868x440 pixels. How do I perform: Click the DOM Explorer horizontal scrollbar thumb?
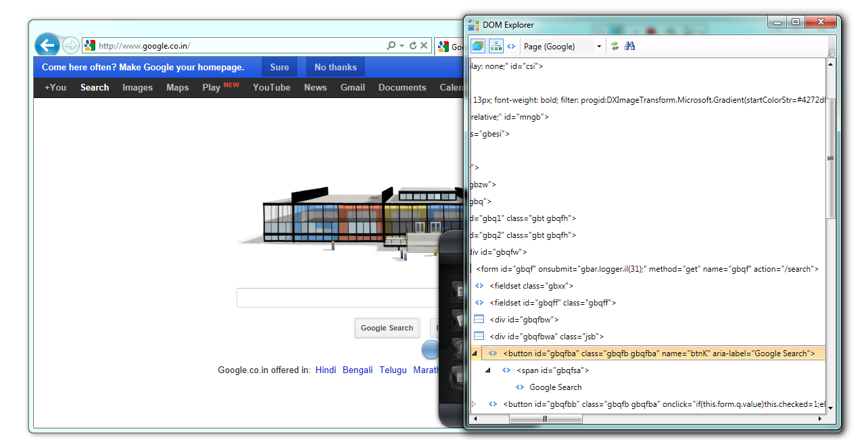546,419
